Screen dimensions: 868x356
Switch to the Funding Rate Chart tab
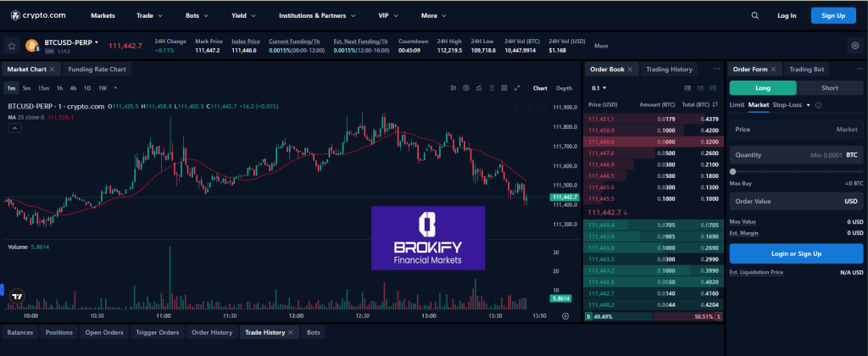coord(97,70)
